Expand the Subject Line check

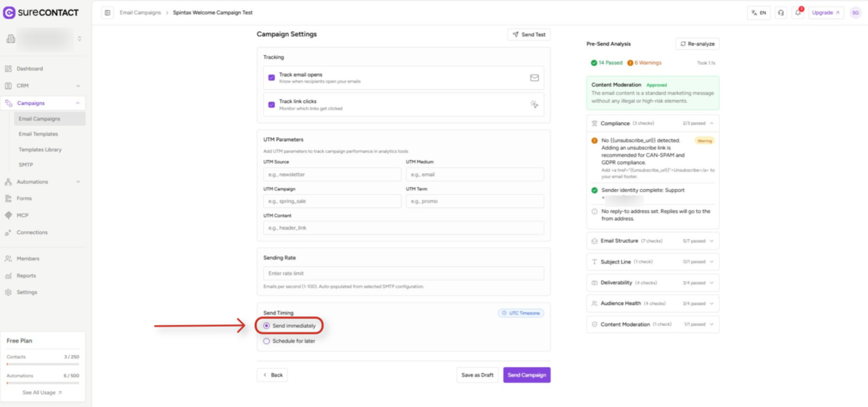click(652, 261)
